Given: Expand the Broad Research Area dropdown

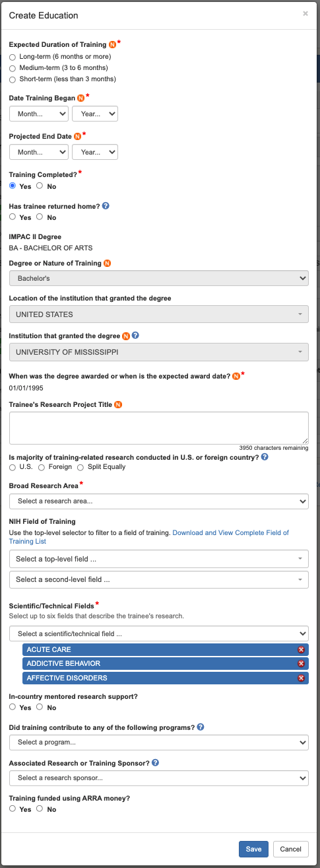Looking at the screenshot, I should [159, 501].
